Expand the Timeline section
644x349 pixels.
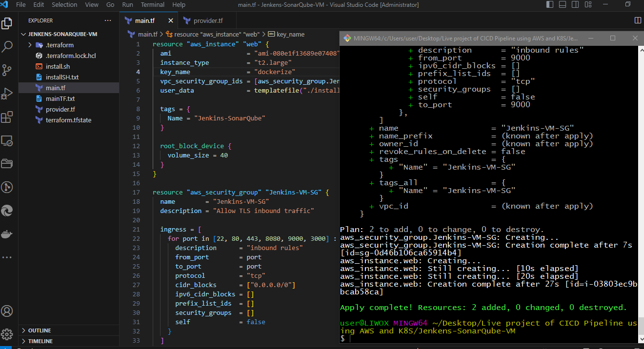(40, 341)
